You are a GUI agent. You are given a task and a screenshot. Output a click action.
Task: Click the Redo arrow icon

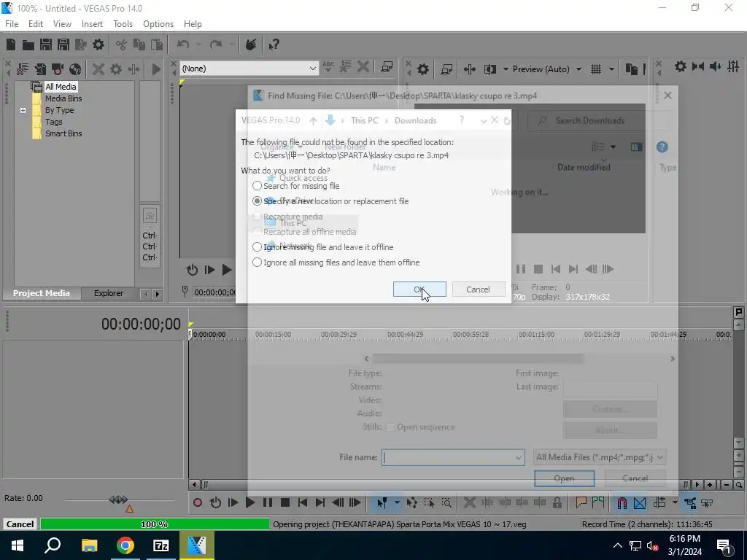tap(216, 44)
